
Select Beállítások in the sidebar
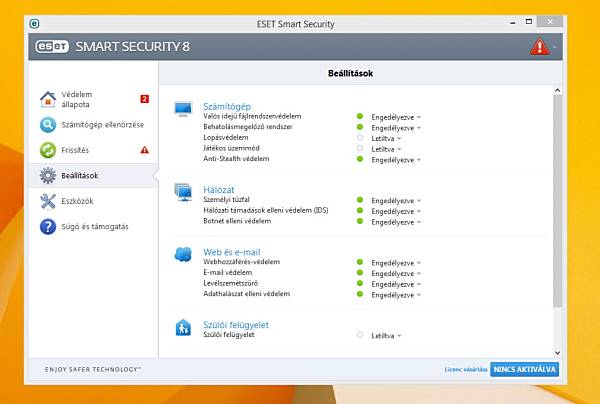[x=93, y=175]
